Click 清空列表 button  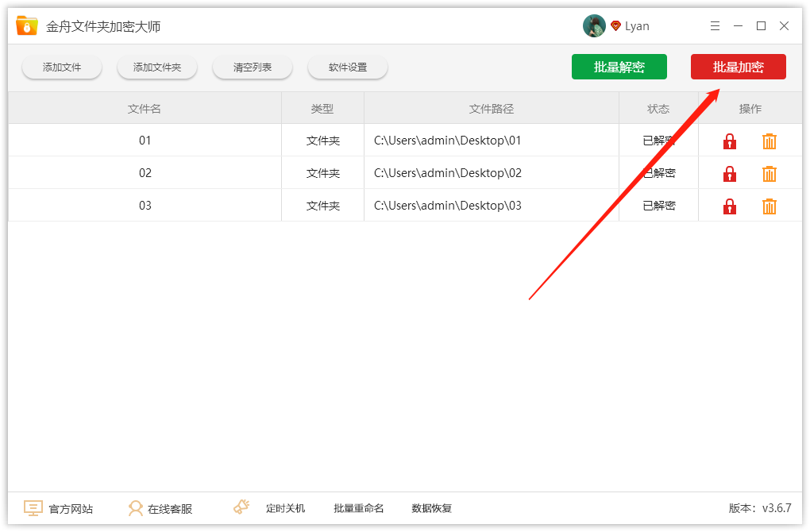click(253, 67)
